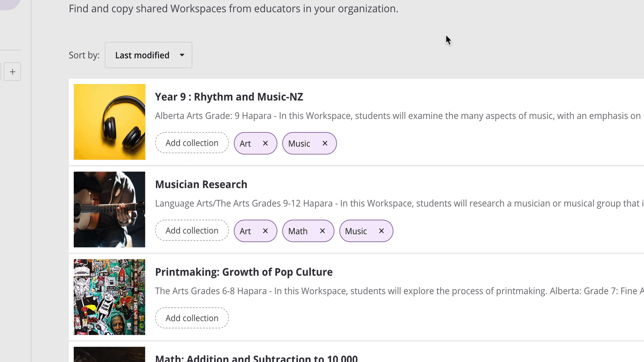Open the Year 9 : Rhythm and Music-NZ workspace
This screenshot has height=362, width=644.
point(229,97)
